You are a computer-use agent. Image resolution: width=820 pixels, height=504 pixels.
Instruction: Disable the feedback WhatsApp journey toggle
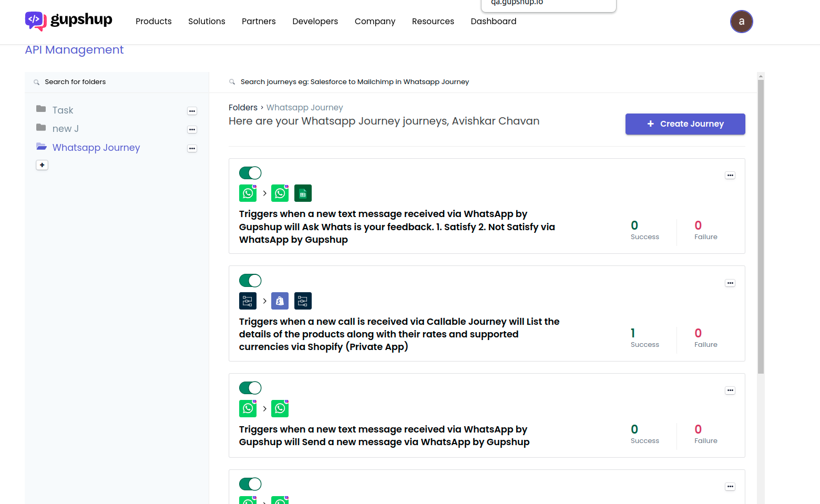coord(250,173)
